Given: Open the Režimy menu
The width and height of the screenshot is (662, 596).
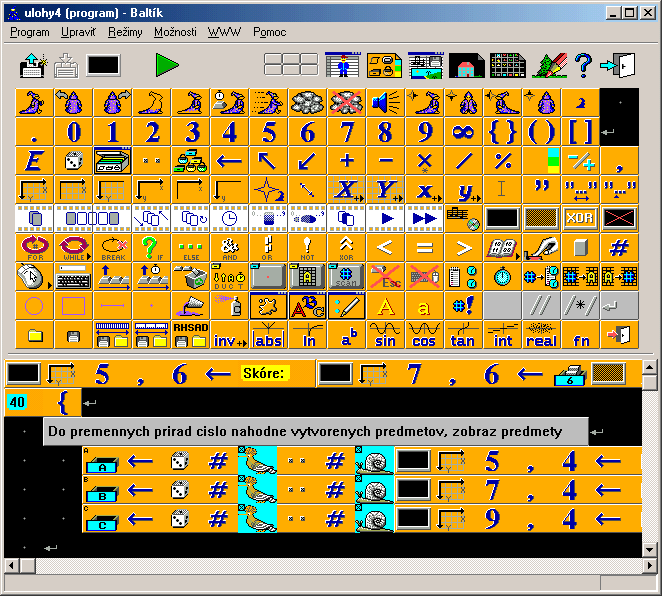Looking at the screenshot, I should pyautogui.click(x=125, y=32).
